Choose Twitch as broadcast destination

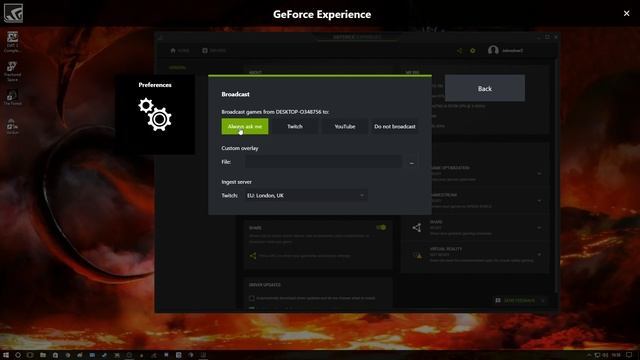coord(295,127)
